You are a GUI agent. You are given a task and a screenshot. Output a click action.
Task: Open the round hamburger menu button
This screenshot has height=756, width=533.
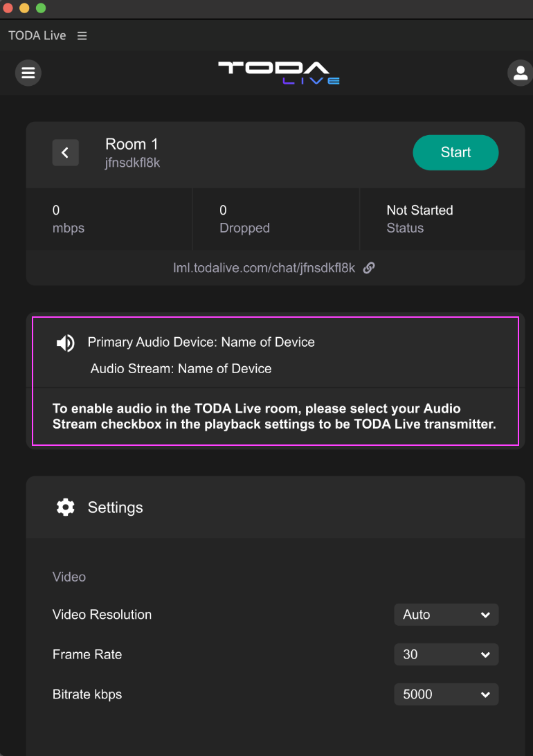click(28, 73)
